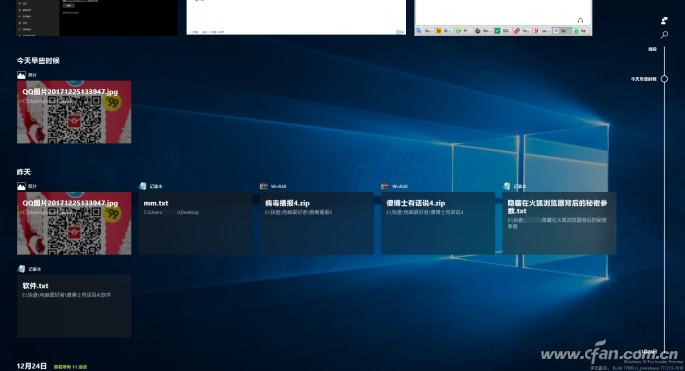This screenshot has height=371, width=685.
Task: Open the 傻博士有话说4.zip activity card
Action: [438, 223]
